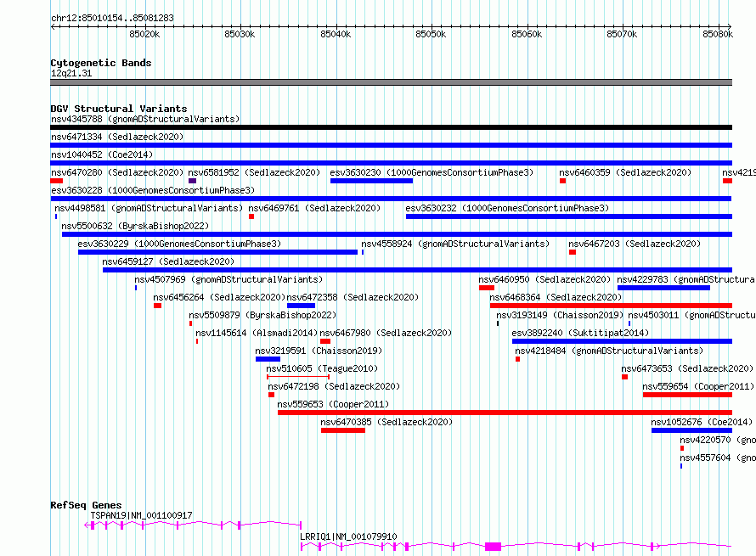The width and height of the screenshot is (756, 556).
Task: Click the red bar under nsv6470385
Action: (343, 430)
